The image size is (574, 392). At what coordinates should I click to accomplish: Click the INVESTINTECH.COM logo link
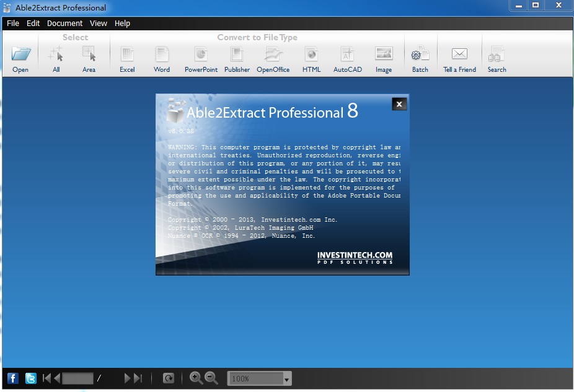[355, 258]
